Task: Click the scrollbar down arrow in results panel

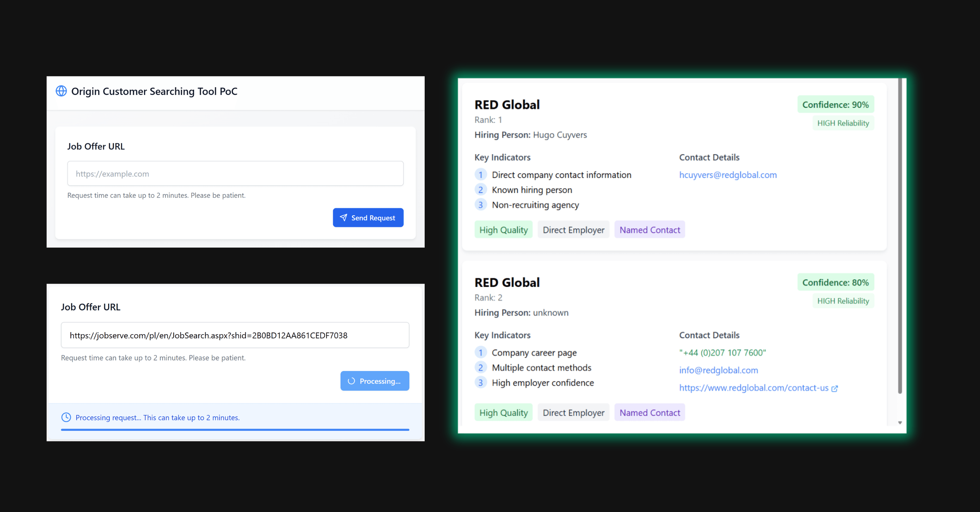Action: point(900,423)
